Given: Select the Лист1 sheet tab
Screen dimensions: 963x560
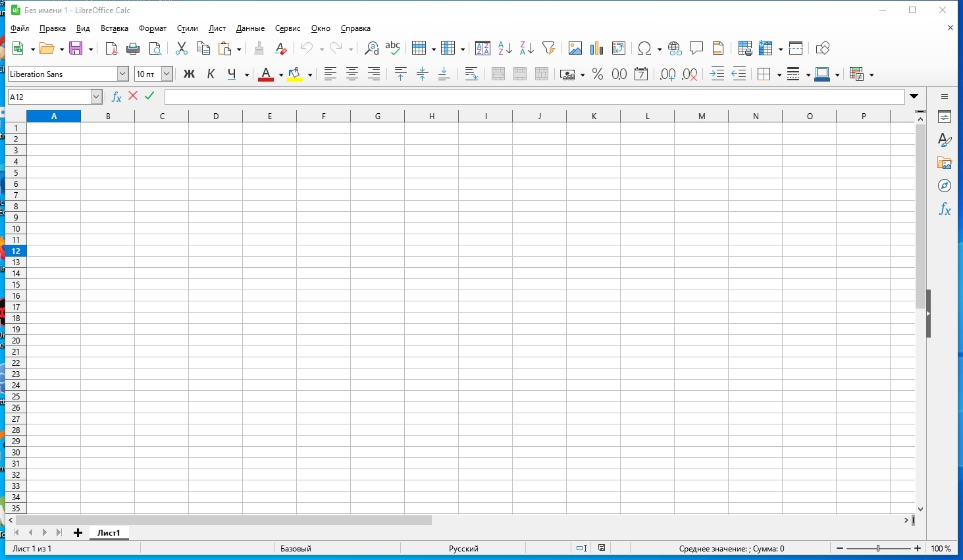Looking at the screenshot, I should (x=109, y=533).
